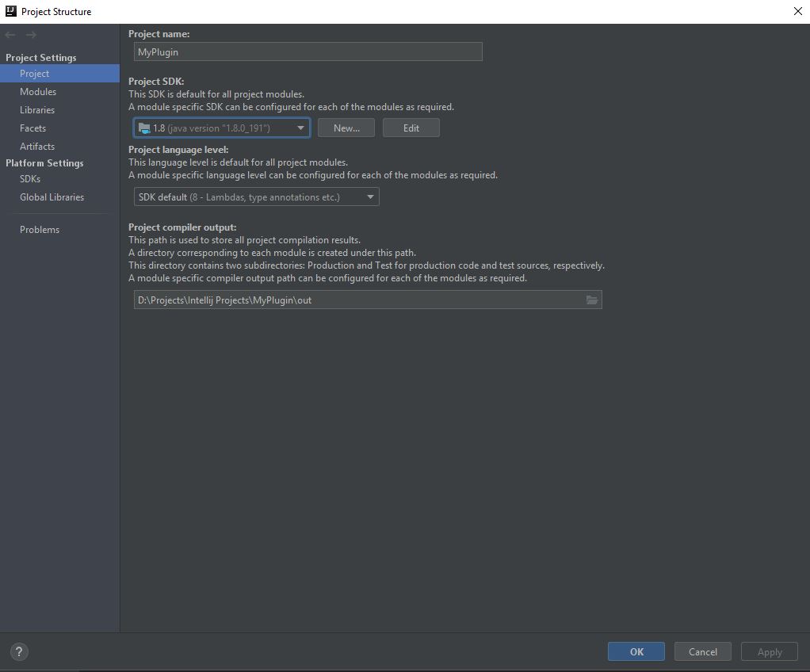The height and width of the screenshot is (672, 810).
Task: Click the IntelliJ logo in title bar
Action: pos(11,11)
